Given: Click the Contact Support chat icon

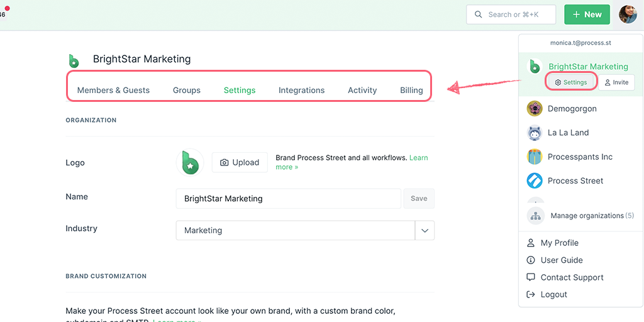Looking at the screenshot, I should tap(531, 277).
